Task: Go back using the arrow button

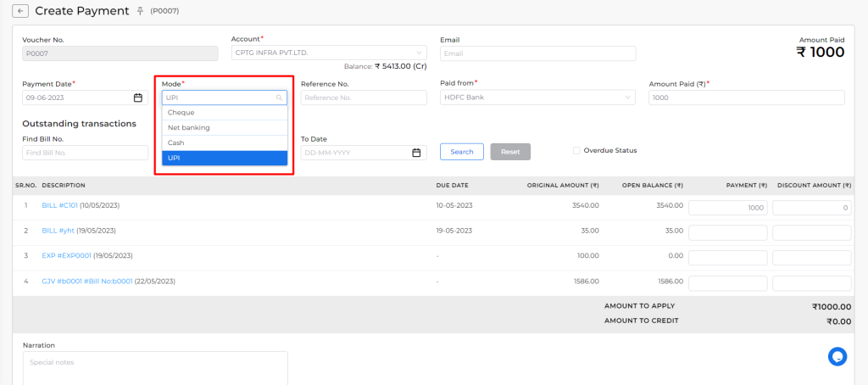Action: pos(20,11)
